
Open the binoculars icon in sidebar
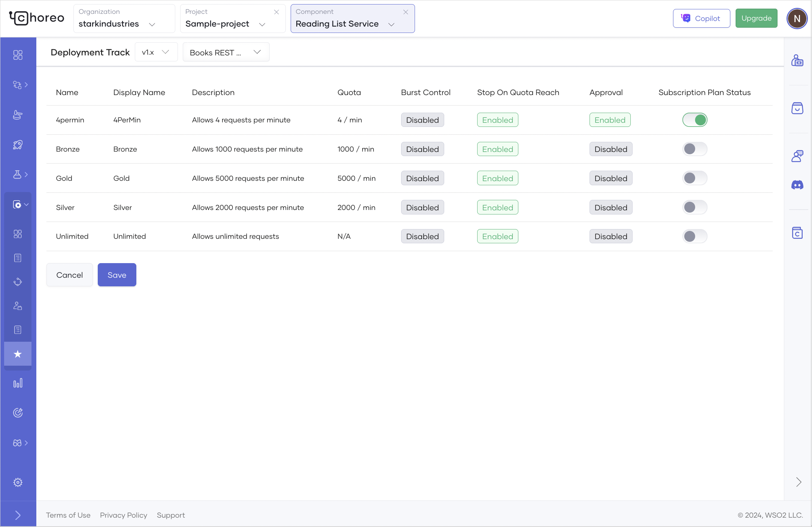(17, 443)
